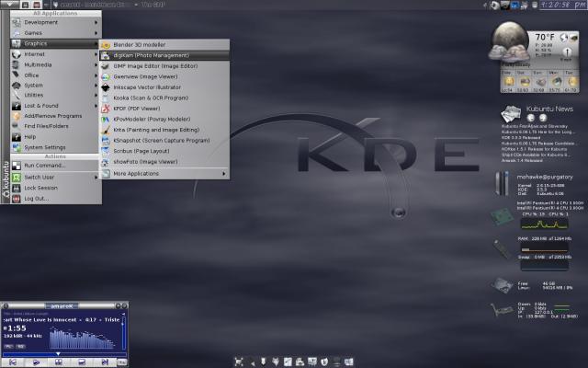
Task: Skip to previous track in Amarok
Action: [13, 362]
